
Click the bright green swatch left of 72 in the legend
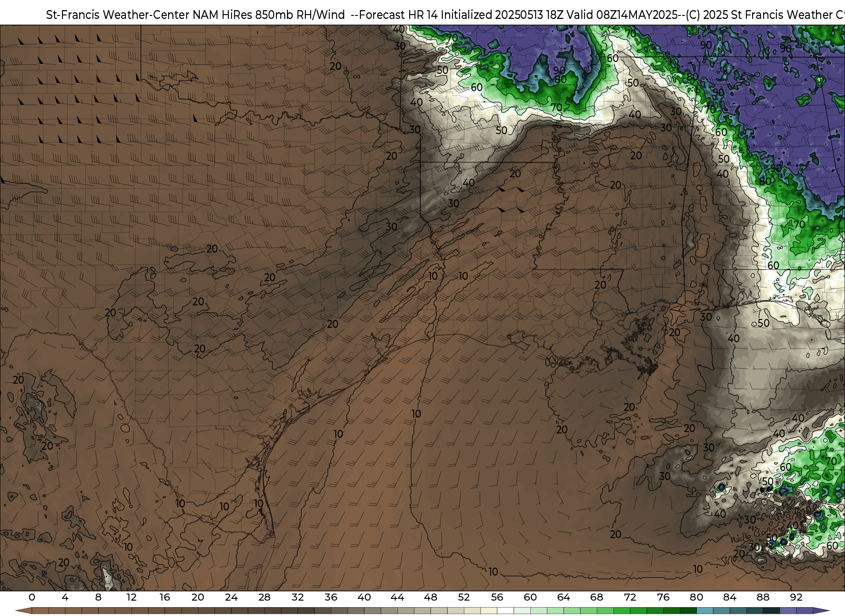tap(621, 611)
